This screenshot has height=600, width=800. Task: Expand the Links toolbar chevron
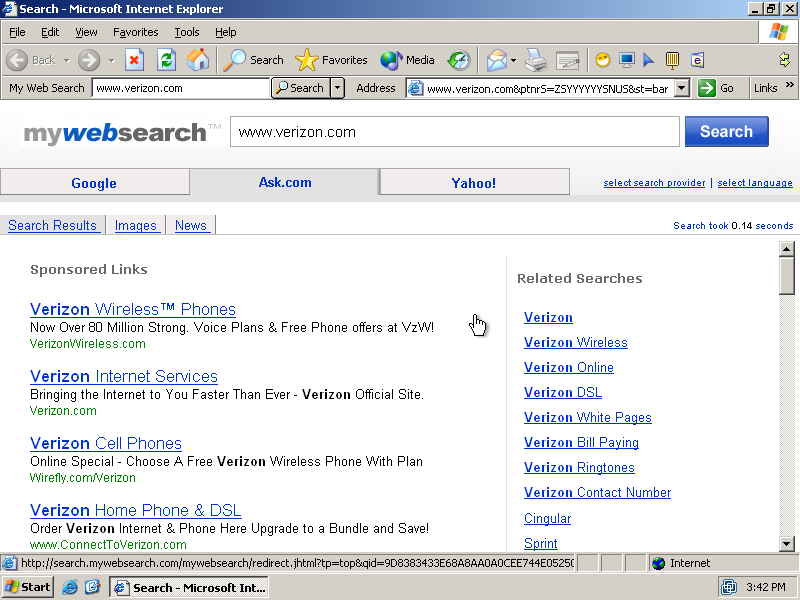(x=789, y=85)
